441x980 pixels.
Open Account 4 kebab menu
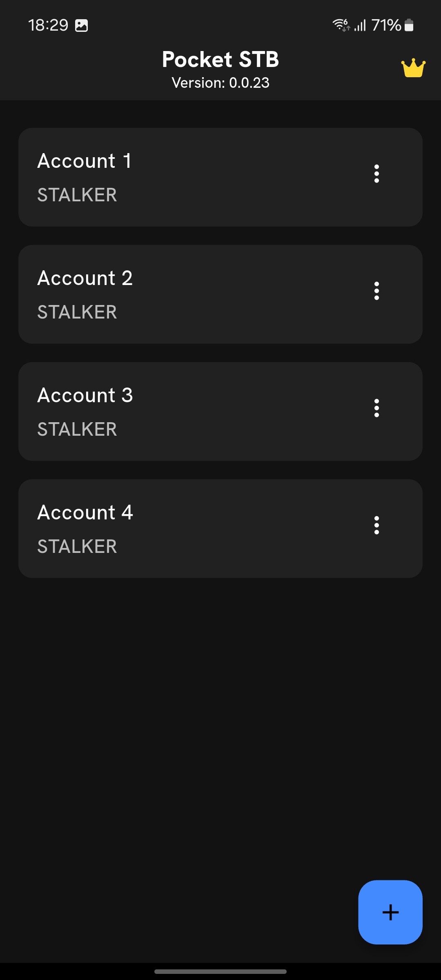point(376,526)
